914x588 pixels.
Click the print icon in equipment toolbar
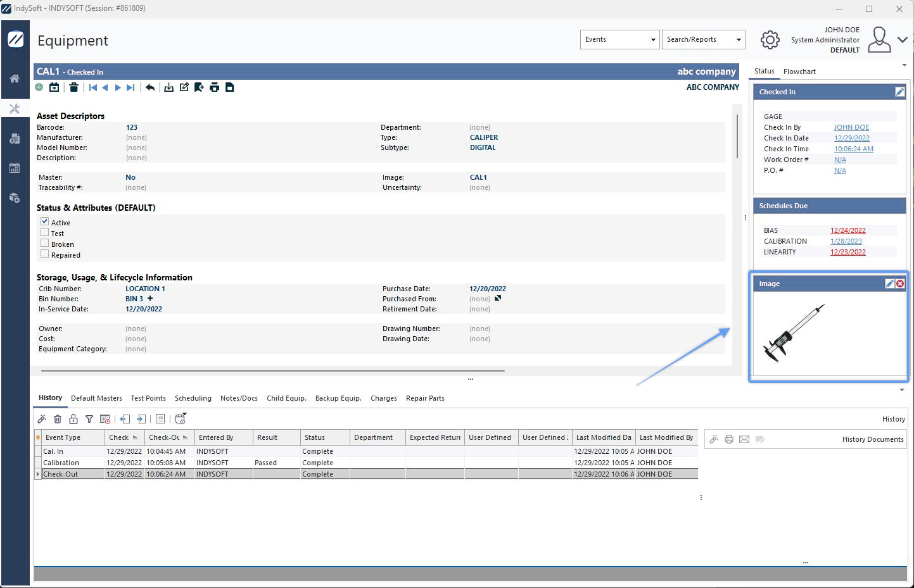215,87
